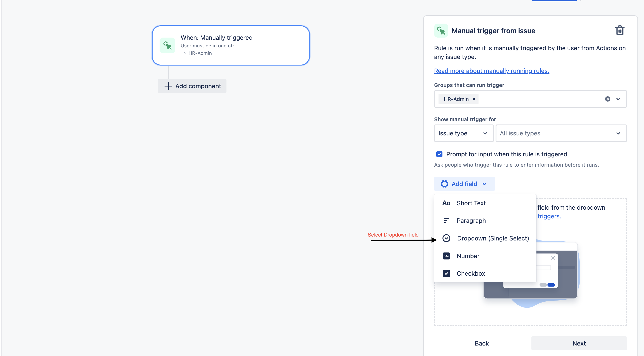The height and width of the screenshot is (356, 644).
Task: Click the manual trigger icon in panel header
Action: (441, 31)
